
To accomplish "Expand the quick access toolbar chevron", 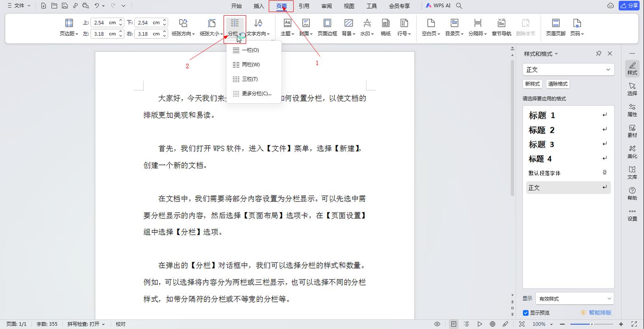I will pos(124,6).
